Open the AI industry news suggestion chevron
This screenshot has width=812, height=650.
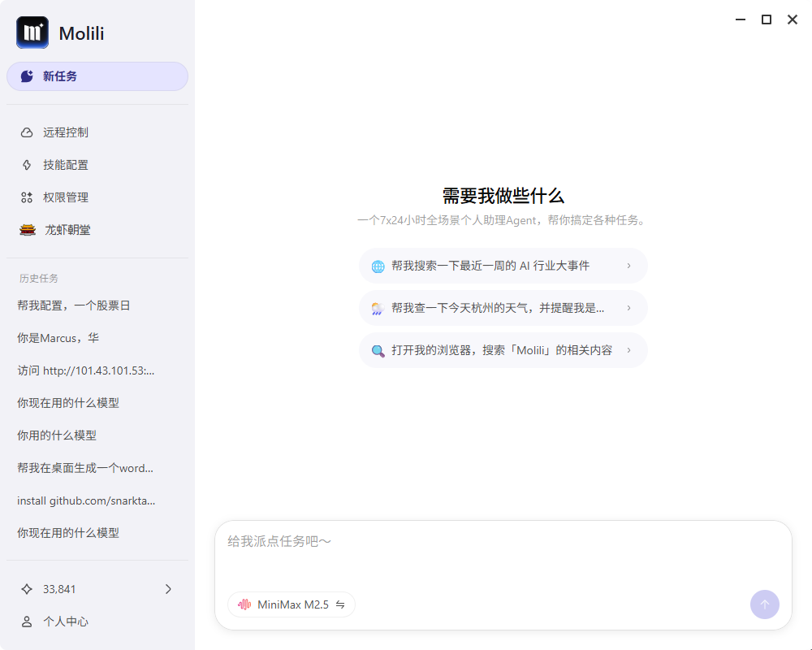(628, 266)
